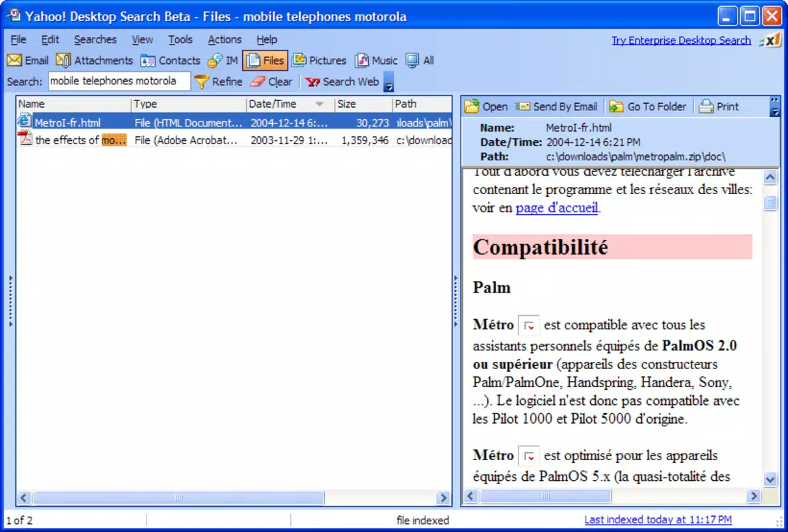Viewport: 788px width, 532px height.
Task: Sort results by Size column header
Action: pyautogui.click(x=363, y=104)
